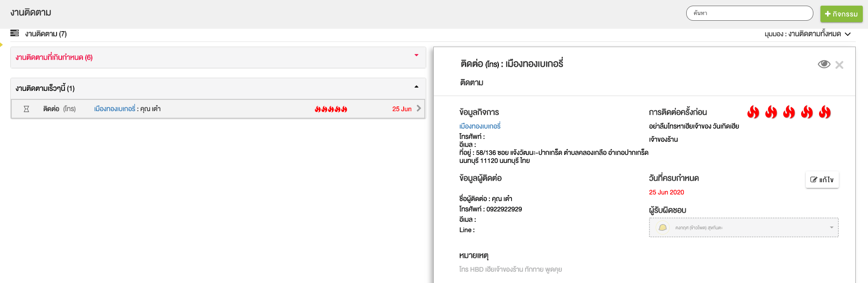The width and height of the screenshot is (868, 283).
Task: Click the ค้นหา search field
Action: click(749, 13)
